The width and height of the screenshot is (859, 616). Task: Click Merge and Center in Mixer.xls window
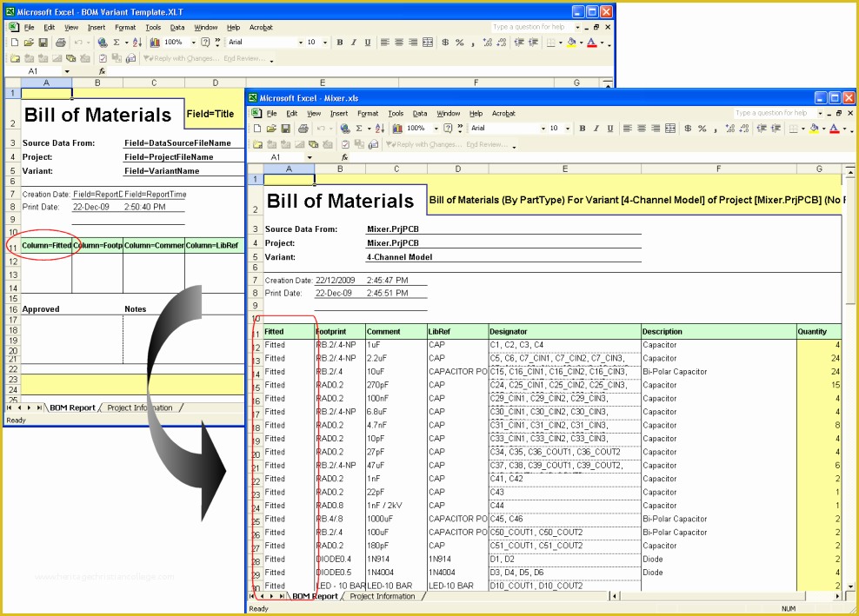(x=670, y=128)
